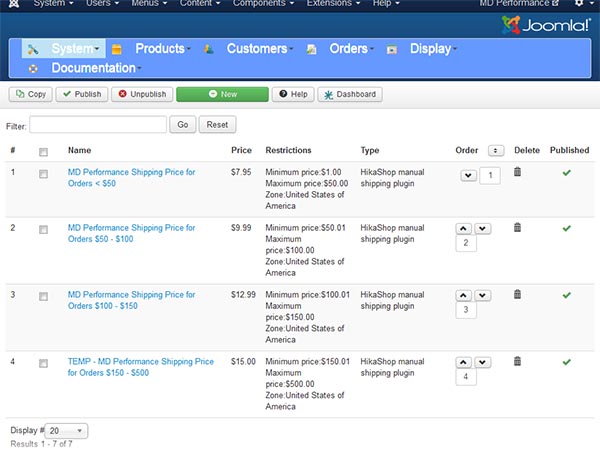This screenshot has height=450, width=600.
Task: Delete the Orders < $50 shipping method
Action: (517, 172)
